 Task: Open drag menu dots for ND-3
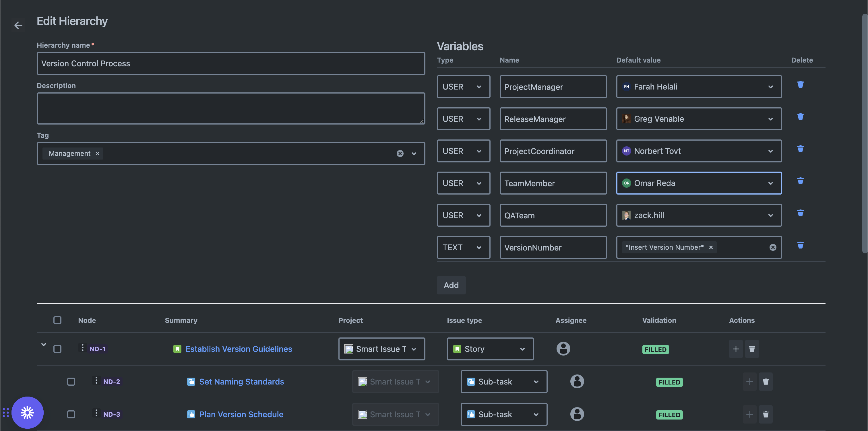[x=96, y=413]
